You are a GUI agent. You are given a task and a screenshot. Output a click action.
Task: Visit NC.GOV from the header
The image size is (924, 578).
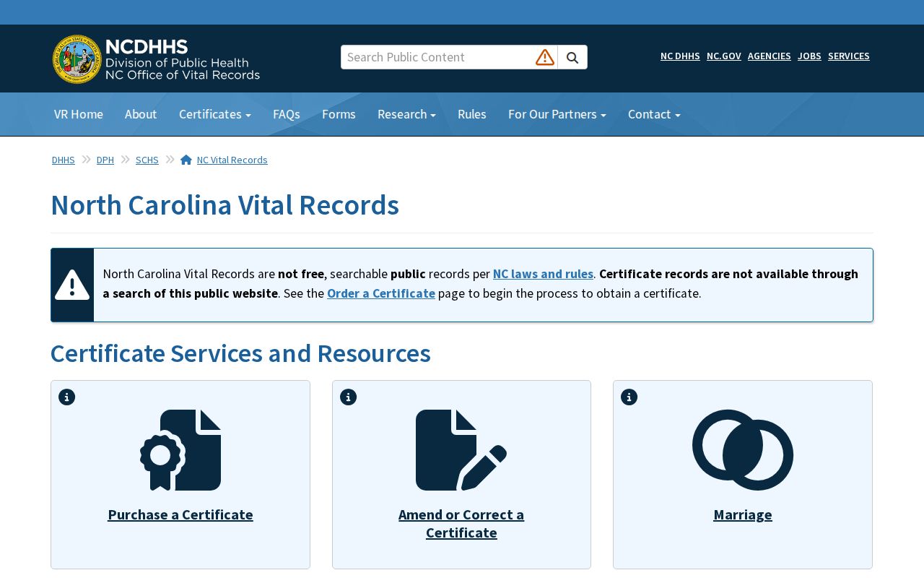pyautogui.click(x=724, y=56)
